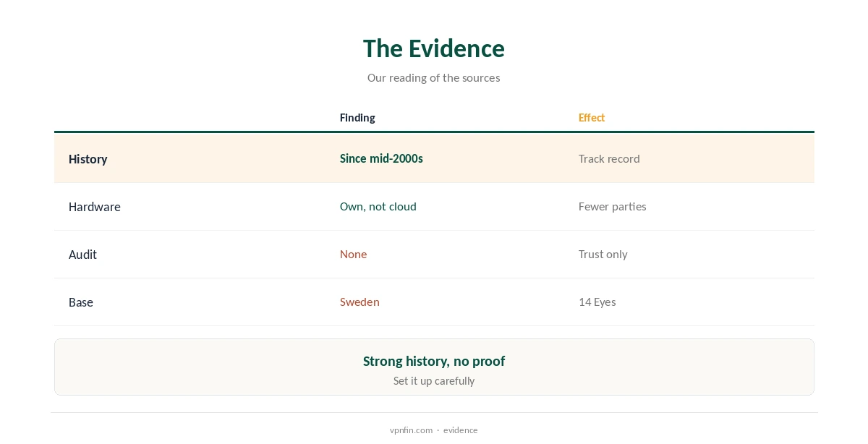Click the 'Set it up carefully' note
The image size is (868, 444).
(434, 380)
